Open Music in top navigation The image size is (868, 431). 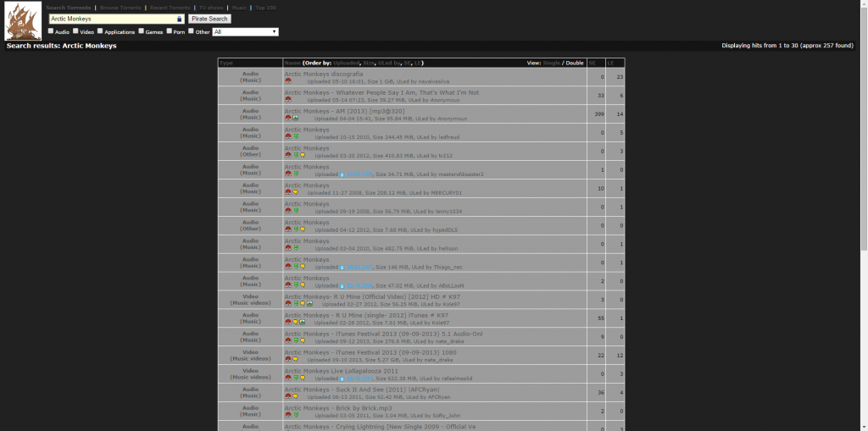tap(239, 8)
